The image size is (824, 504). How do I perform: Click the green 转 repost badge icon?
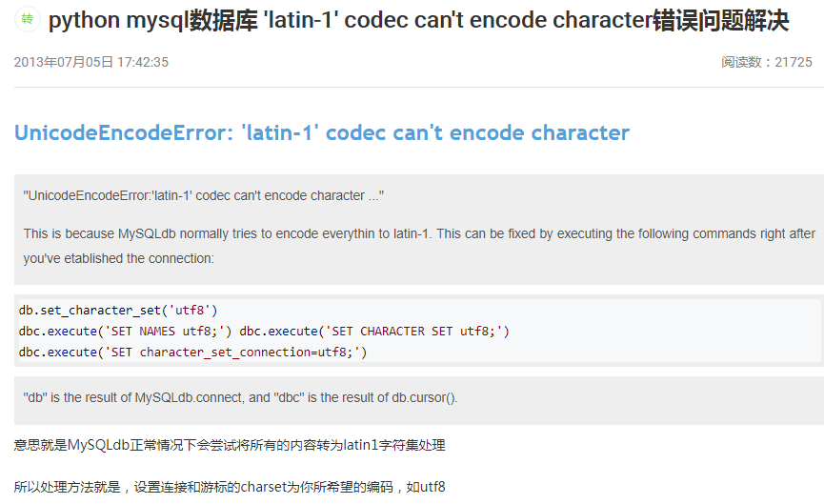pyautogui.click(x=27, y=19)
